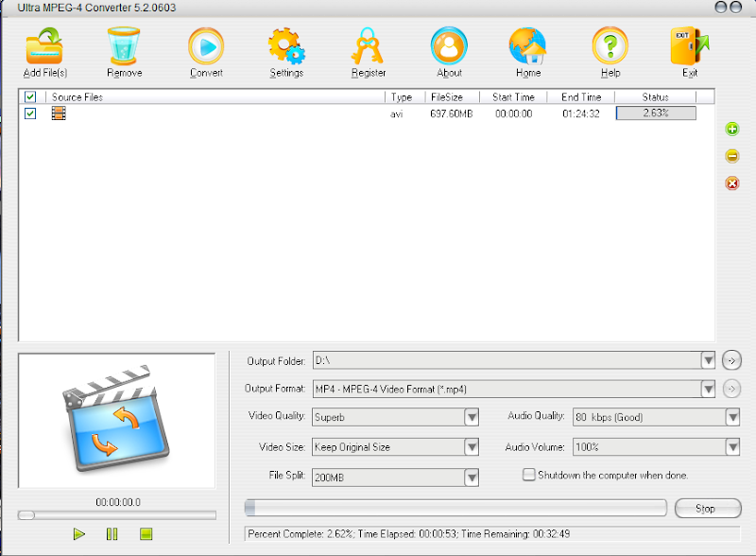Click the 697.60MB file size cell

pos(452,113)
